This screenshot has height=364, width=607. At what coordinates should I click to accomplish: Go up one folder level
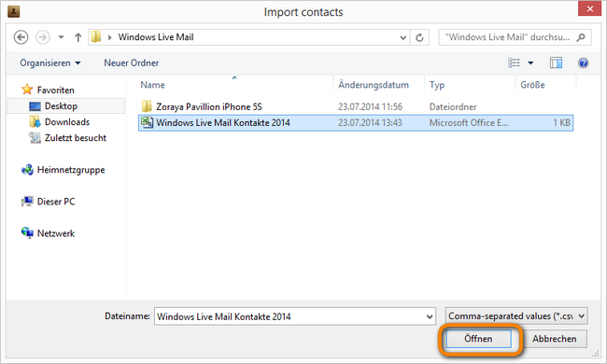point(78,37)
